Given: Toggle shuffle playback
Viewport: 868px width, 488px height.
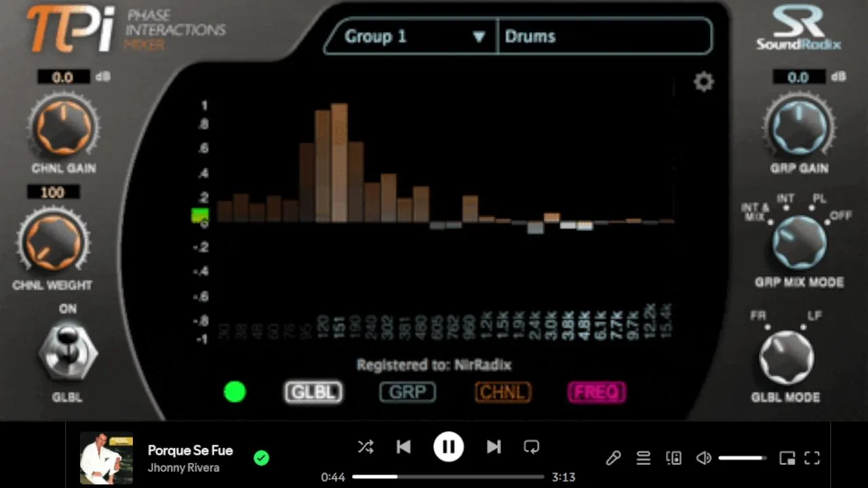Looking at the screenshot, I should 366,447.
